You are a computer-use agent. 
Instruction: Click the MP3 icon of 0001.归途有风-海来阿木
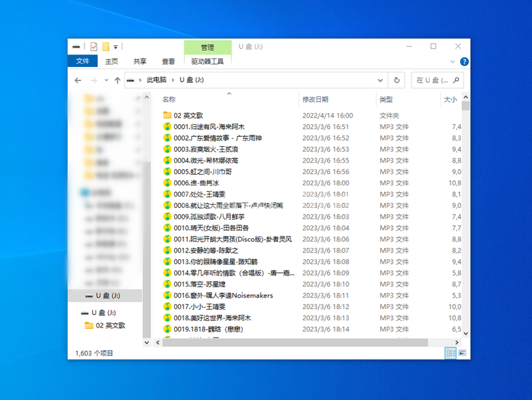click(167, 127)
